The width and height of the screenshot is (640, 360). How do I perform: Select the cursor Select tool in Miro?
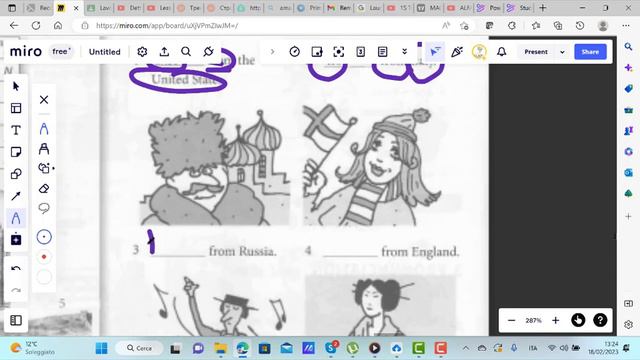click(x=16, y=86)
